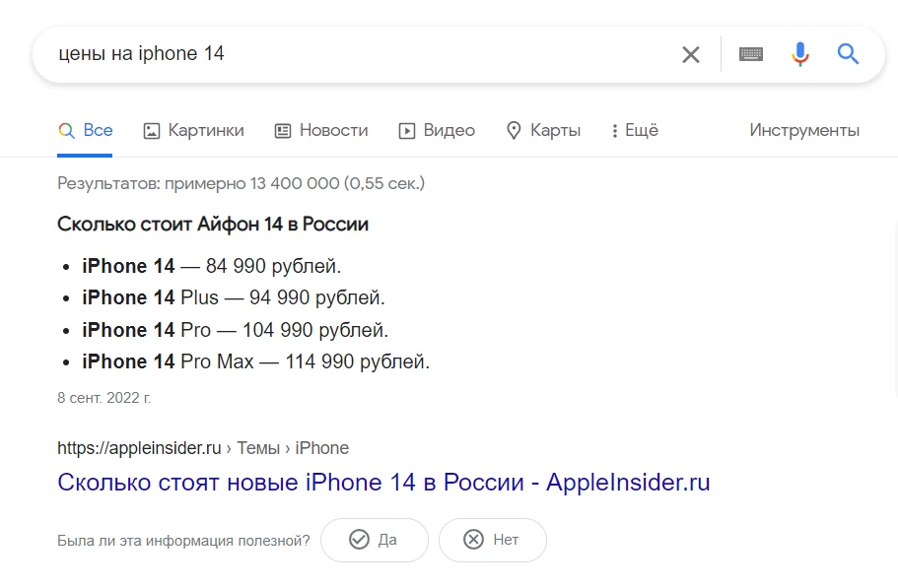Switch to the Все results tab

click(x=98, y=130)
